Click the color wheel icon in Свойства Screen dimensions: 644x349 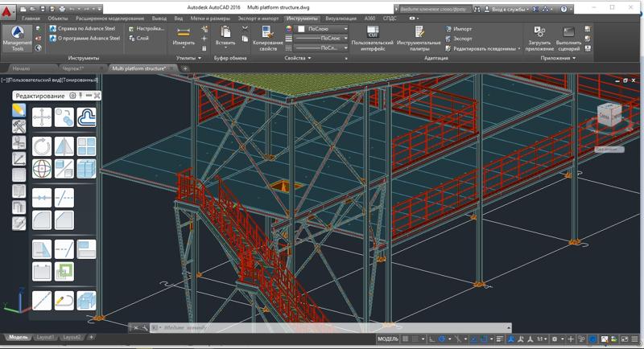(x=289, y=29)
